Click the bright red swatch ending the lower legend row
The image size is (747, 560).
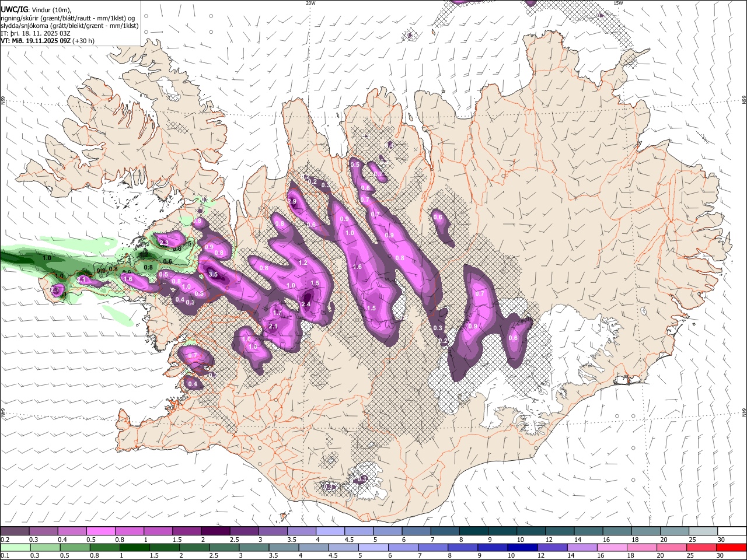coord(731,547)
